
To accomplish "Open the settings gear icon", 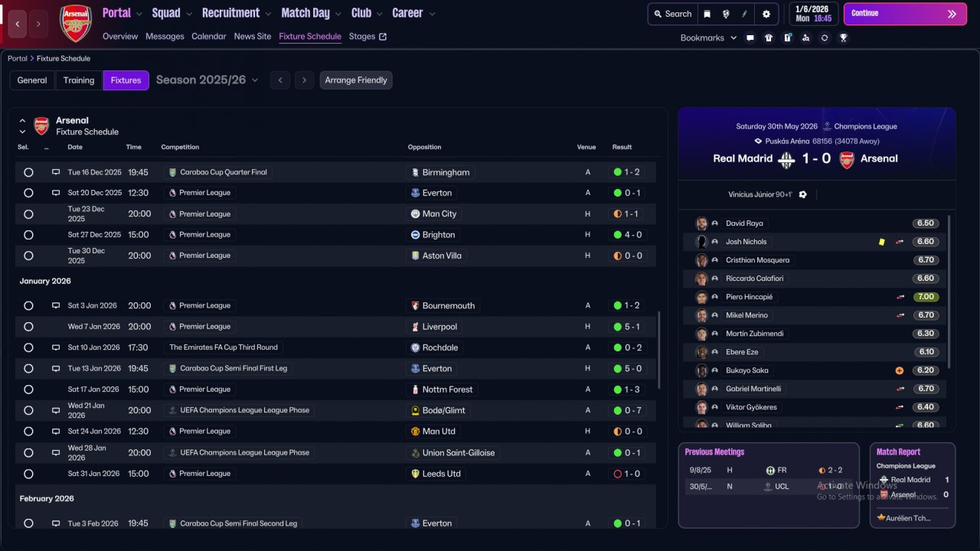I will [766, 14].
